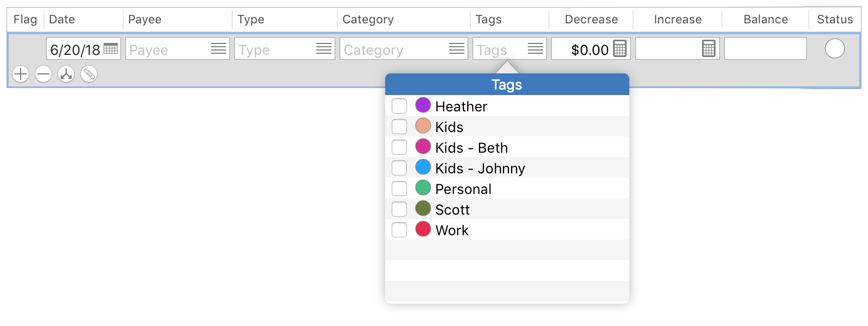Open the calculator in the Decrease field

pos(620,48)
